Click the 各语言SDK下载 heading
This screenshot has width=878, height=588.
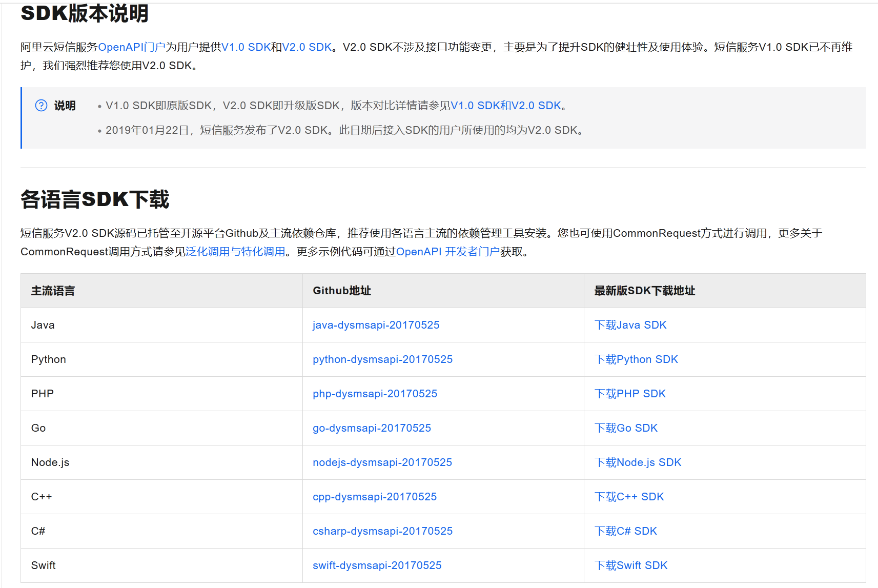point(95,199)
